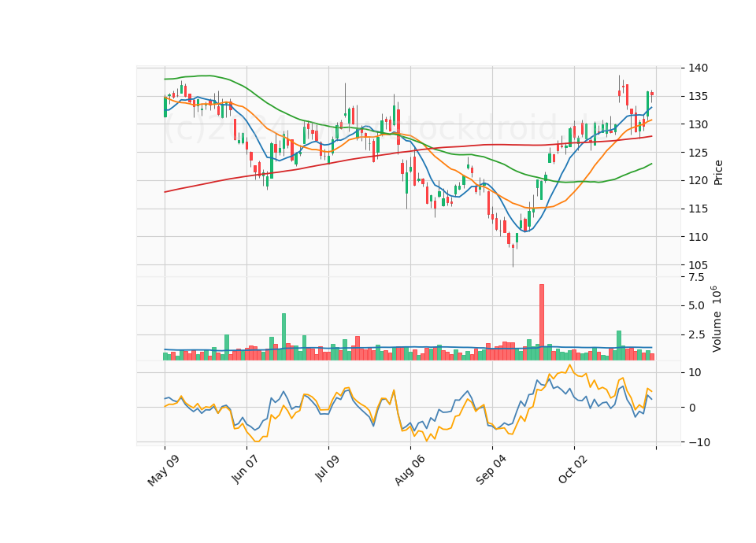The height and width of the screenshot is (543, 756).
Task: Click the Jun 07 date label
Action: [x=246, y=469]
